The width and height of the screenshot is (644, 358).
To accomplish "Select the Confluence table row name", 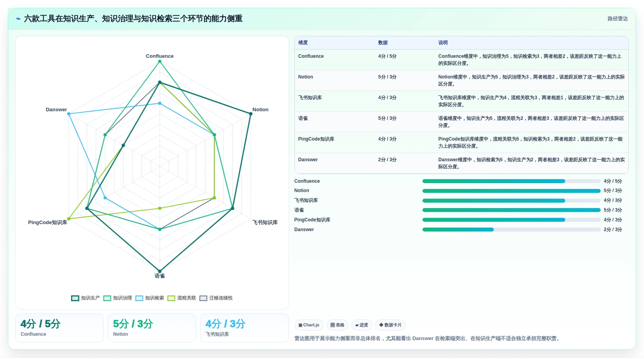I will [311, 56].
